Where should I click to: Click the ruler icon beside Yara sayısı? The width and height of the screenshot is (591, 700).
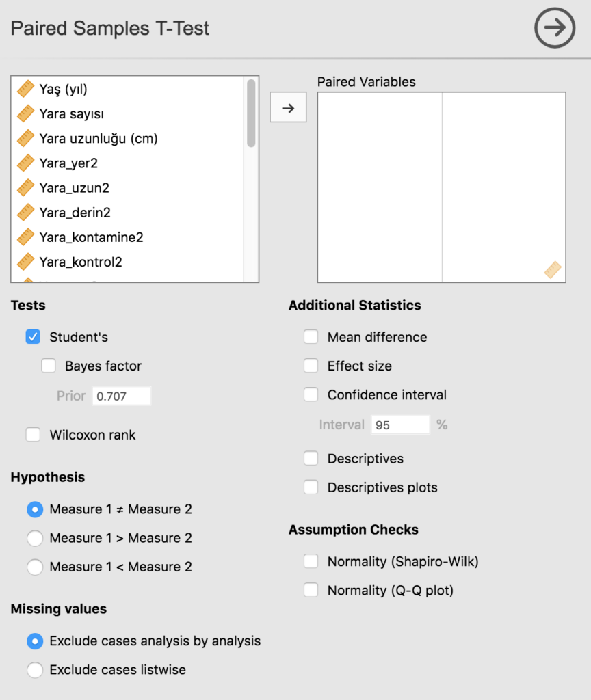[26, 113]
